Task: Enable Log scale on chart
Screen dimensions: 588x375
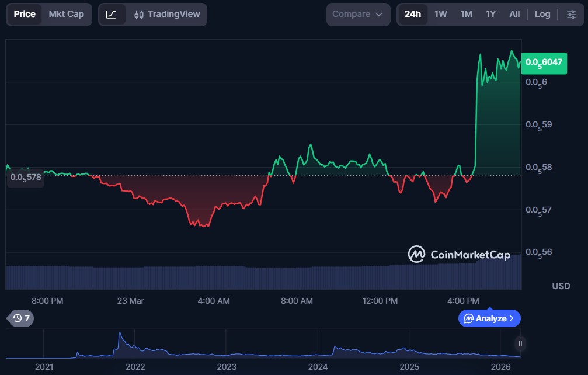Action: click(542, 14)
